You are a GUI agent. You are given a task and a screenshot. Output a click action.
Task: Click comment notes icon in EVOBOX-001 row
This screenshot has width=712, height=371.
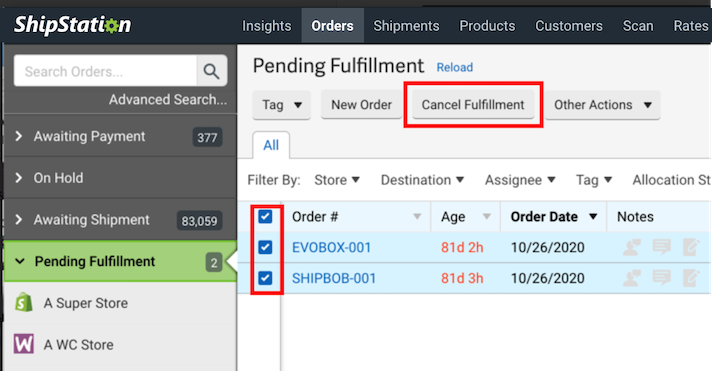pos(661,247)
